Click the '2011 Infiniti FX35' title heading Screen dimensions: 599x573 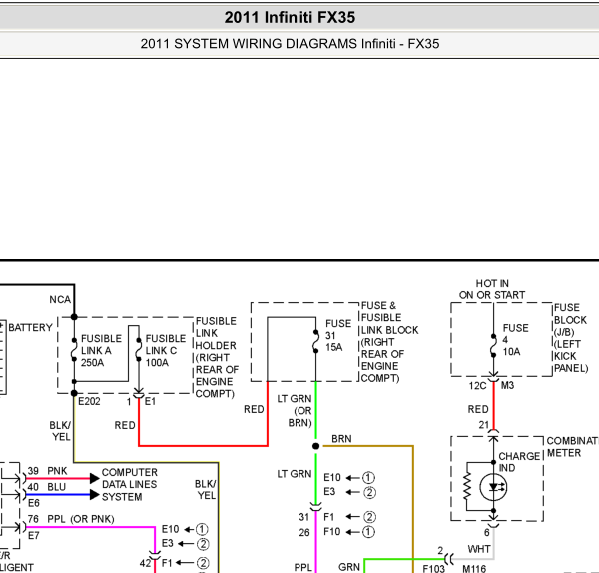click(290, 17)
